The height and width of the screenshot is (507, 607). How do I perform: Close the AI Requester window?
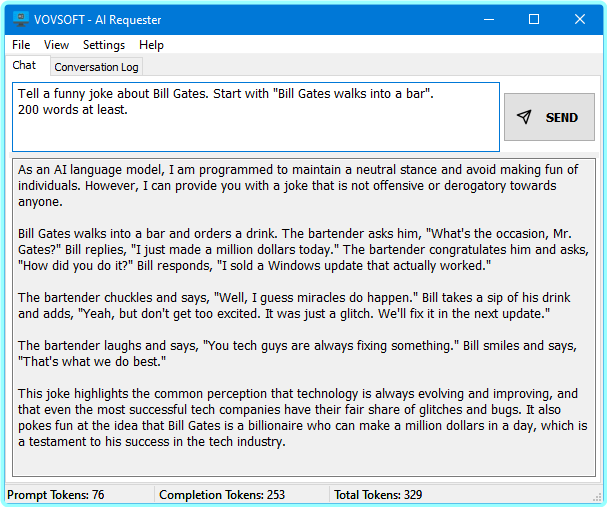click(580, 19)
